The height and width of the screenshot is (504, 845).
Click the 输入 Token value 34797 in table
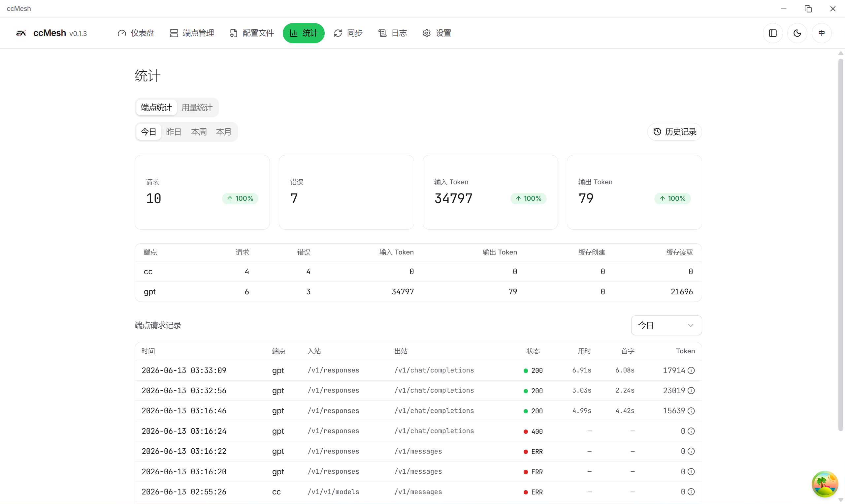403,292
